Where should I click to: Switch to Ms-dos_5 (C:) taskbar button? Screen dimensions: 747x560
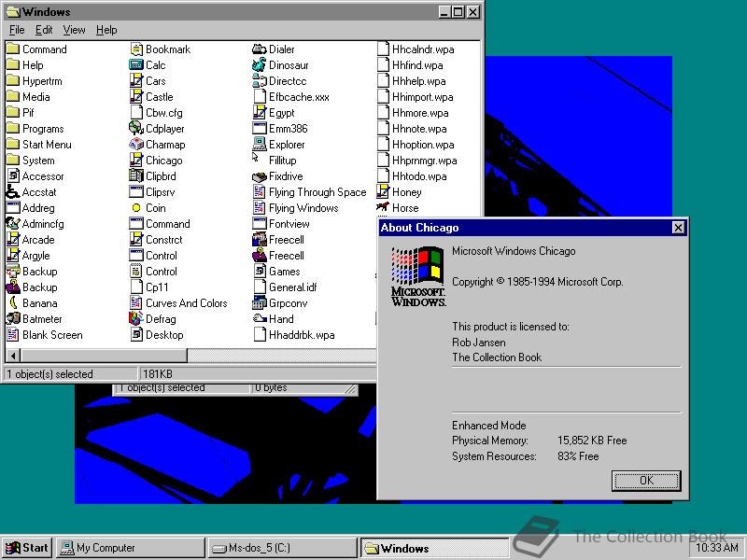coord(282,548)
